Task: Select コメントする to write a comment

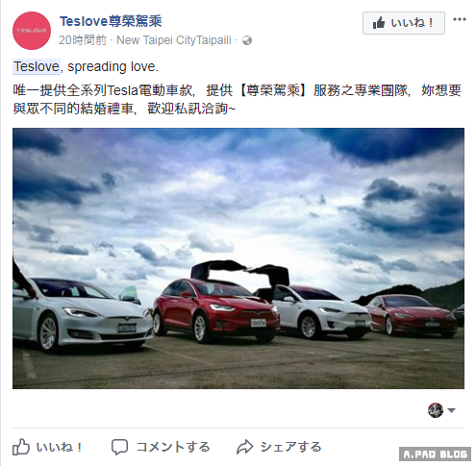Action: (173, 447)
